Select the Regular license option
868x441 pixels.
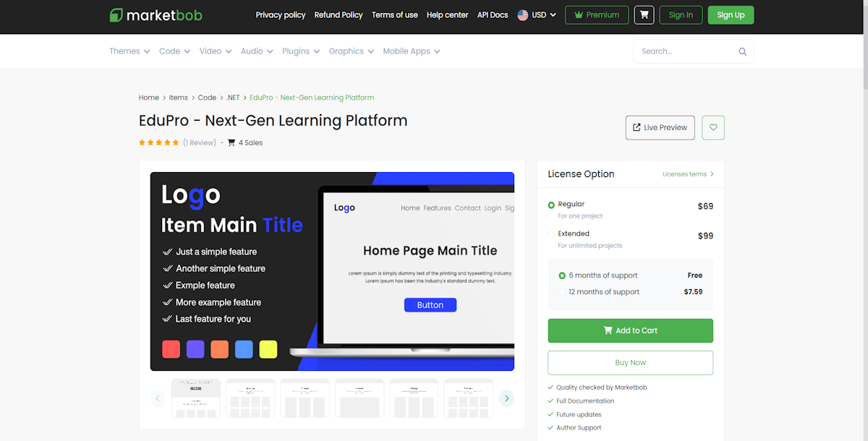coord(552,205)
